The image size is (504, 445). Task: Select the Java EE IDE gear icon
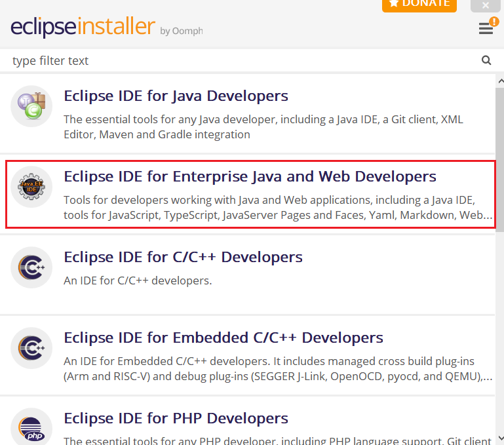31,187
